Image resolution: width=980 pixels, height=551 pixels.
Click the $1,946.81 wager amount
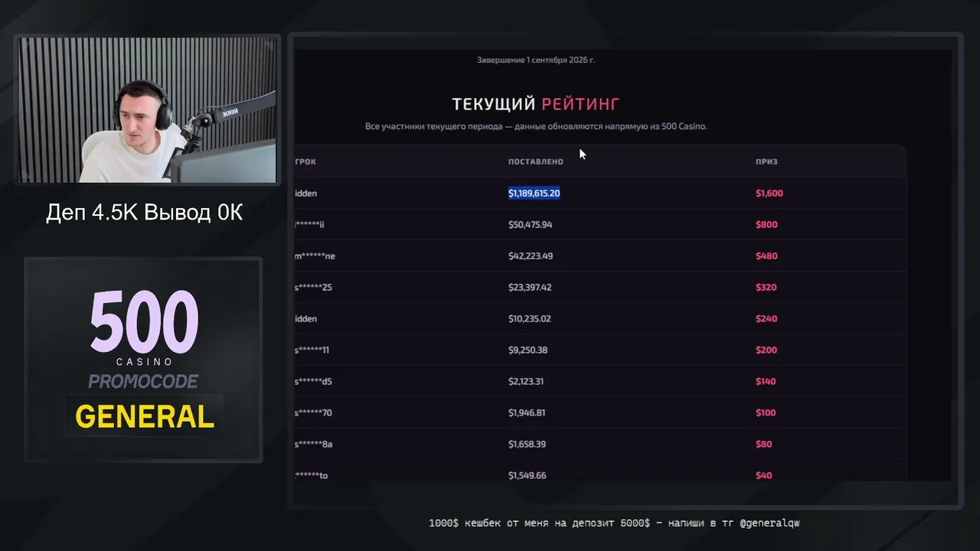tap(527, 412)
